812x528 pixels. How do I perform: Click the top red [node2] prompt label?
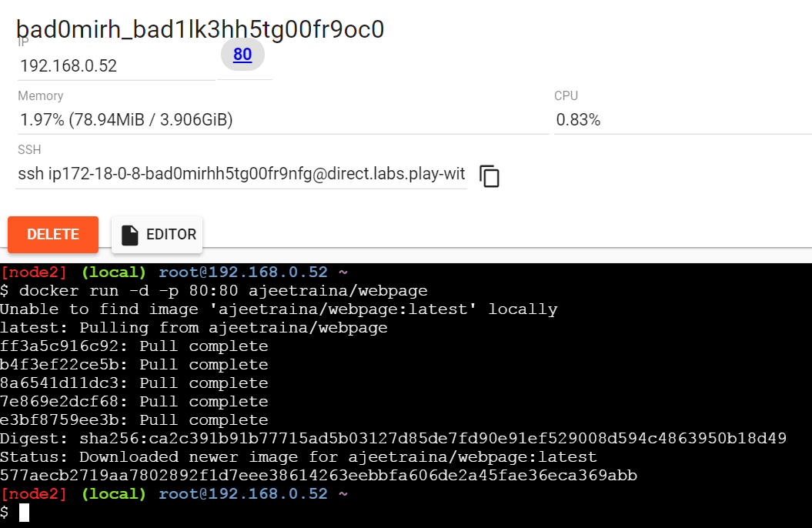(34, 272)
